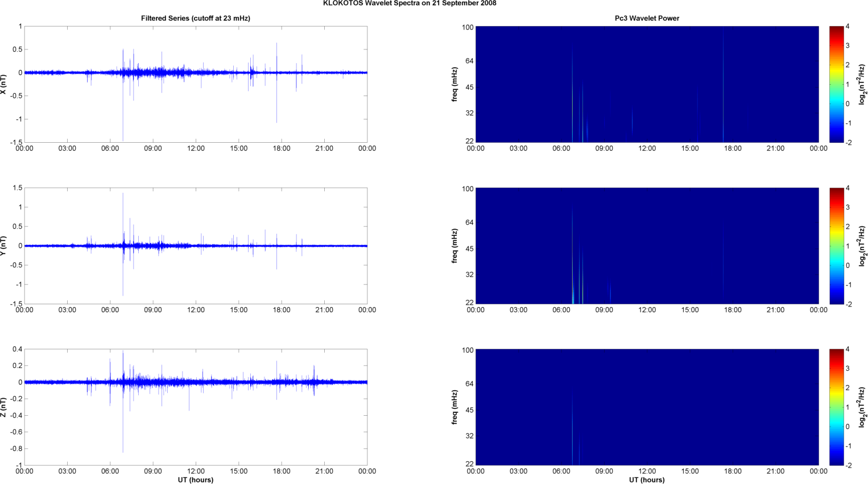
Task: Open the middle Y-component wavelet spectrogram
Action: point(647,246)
